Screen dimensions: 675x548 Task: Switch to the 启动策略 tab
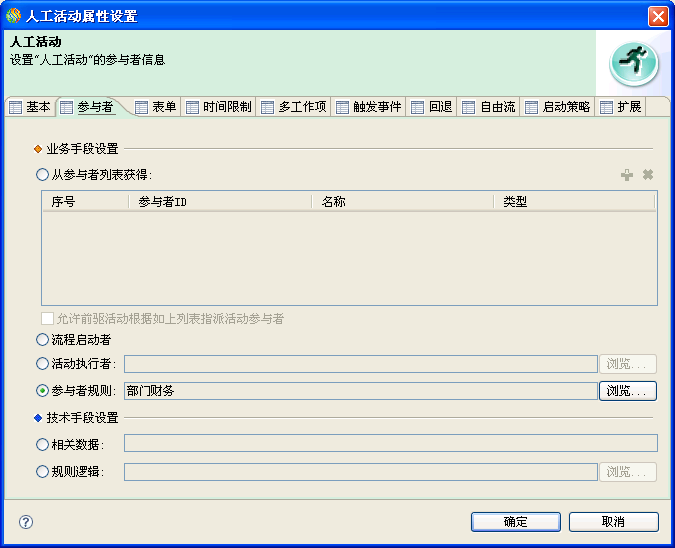coord(557,107)
